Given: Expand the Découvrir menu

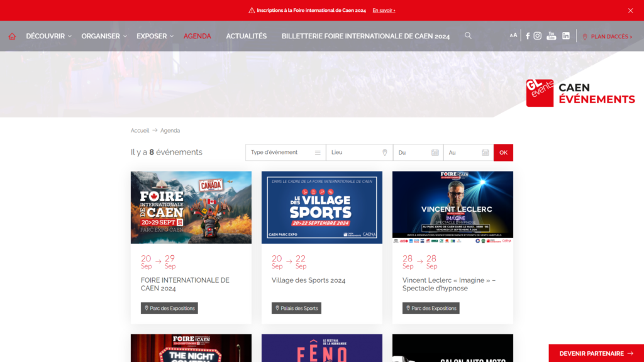Looking at the screenshot, I should pyautogui.click(x=49, y=36).
